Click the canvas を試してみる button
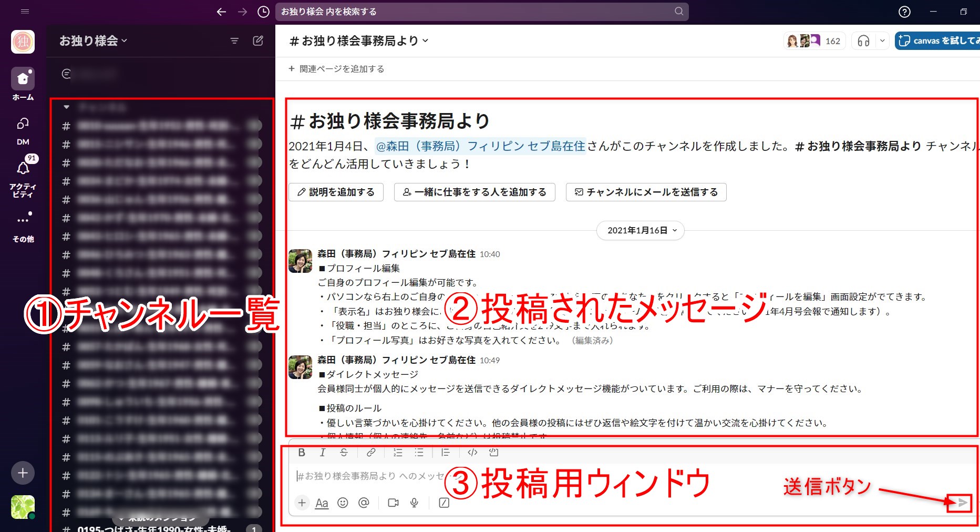The height and width of the screenshot is (532, 980). (x=938, y=41)
